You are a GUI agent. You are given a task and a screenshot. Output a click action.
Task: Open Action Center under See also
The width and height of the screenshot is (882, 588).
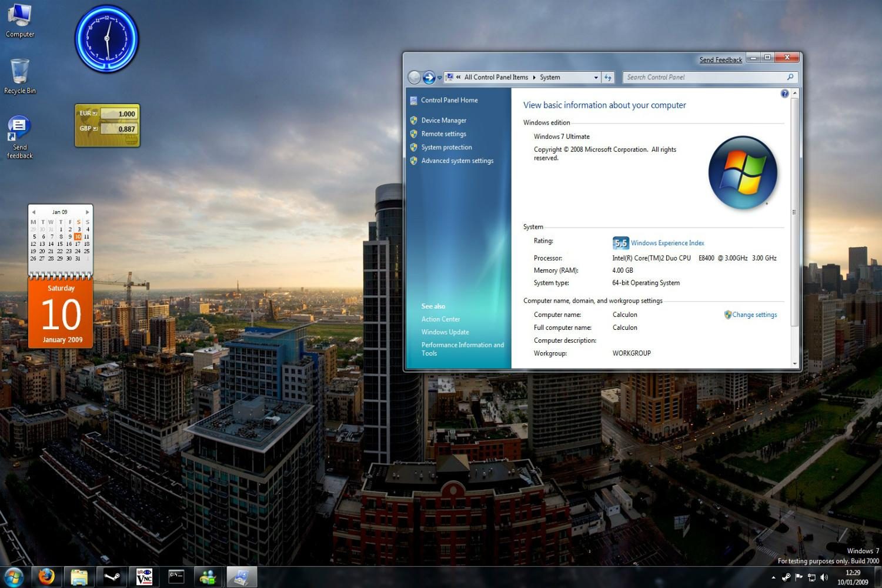pyautogui.click(x=440, y=319)
